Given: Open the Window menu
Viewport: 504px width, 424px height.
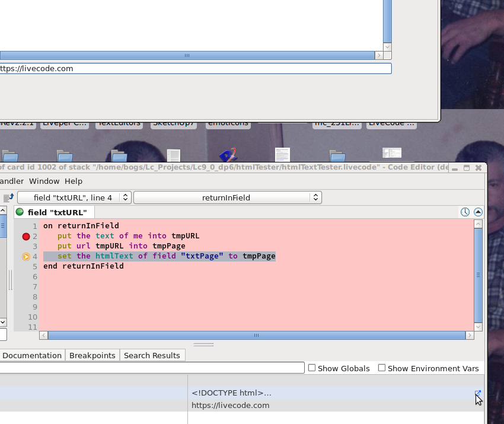Looking at the screenshot, I should 44,181.
